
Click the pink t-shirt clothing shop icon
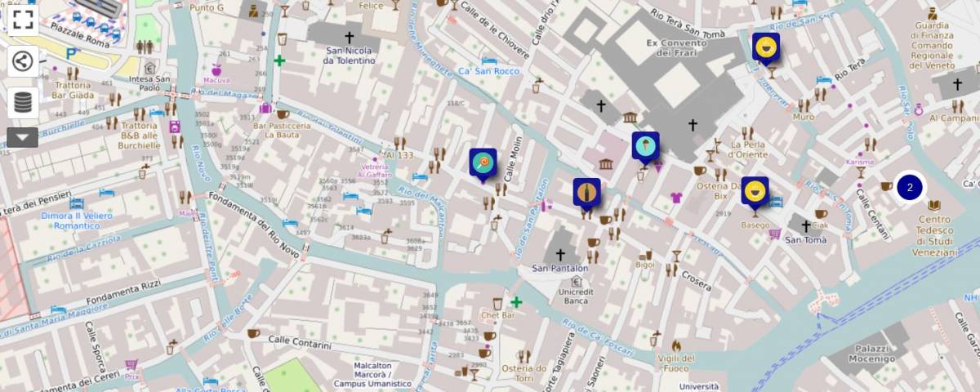click(675, 197)
